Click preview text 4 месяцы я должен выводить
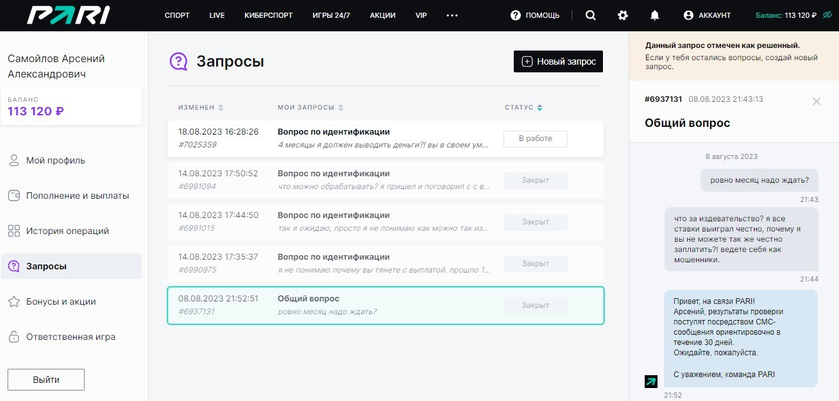 (x=383, y=145)
